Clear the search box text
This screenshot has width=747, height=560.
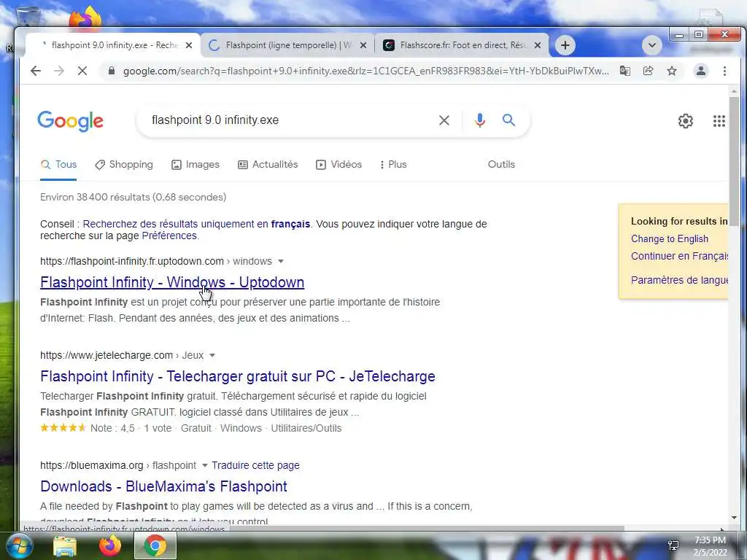(444, 120)
